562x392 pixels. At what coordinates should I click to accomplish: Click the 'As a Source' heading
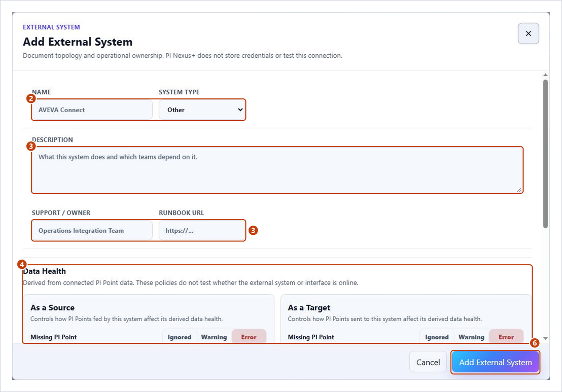tap(52, 307)
